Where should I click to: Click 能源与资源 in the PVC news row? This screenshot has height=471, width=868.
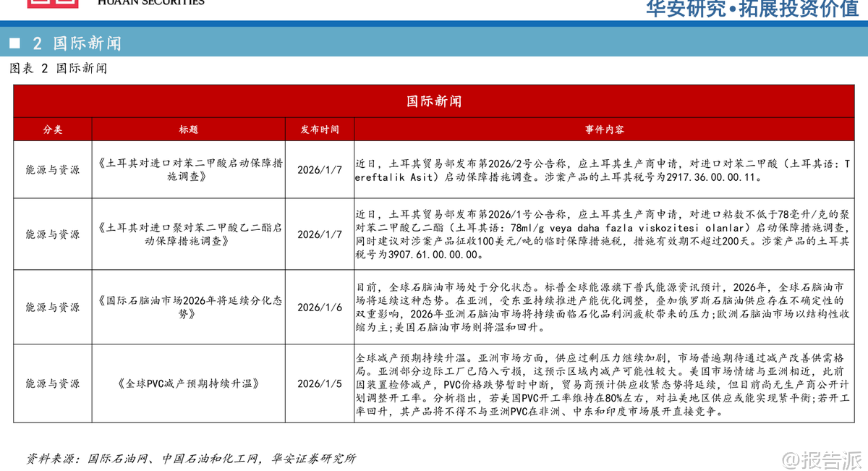tap(53, 383)
